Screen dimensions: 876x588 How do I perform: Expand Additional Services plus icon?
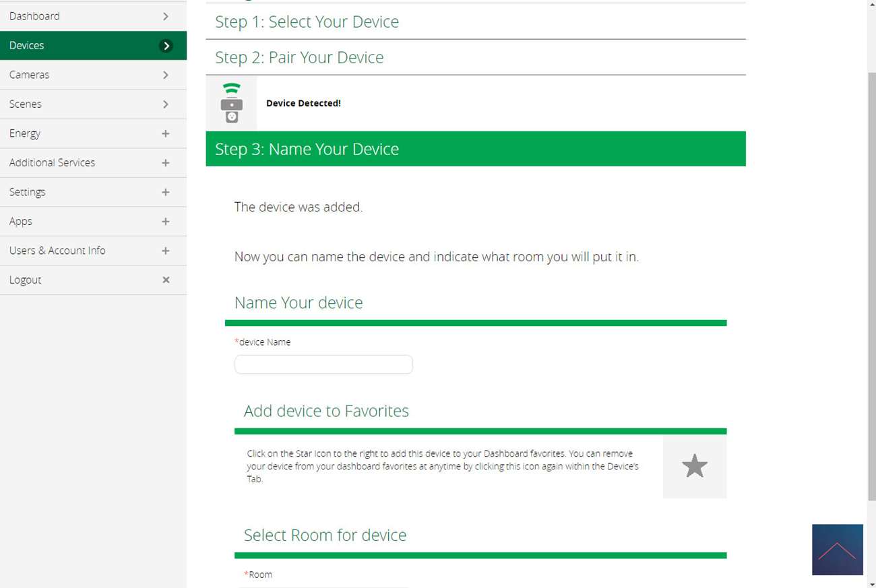point(166,163)
